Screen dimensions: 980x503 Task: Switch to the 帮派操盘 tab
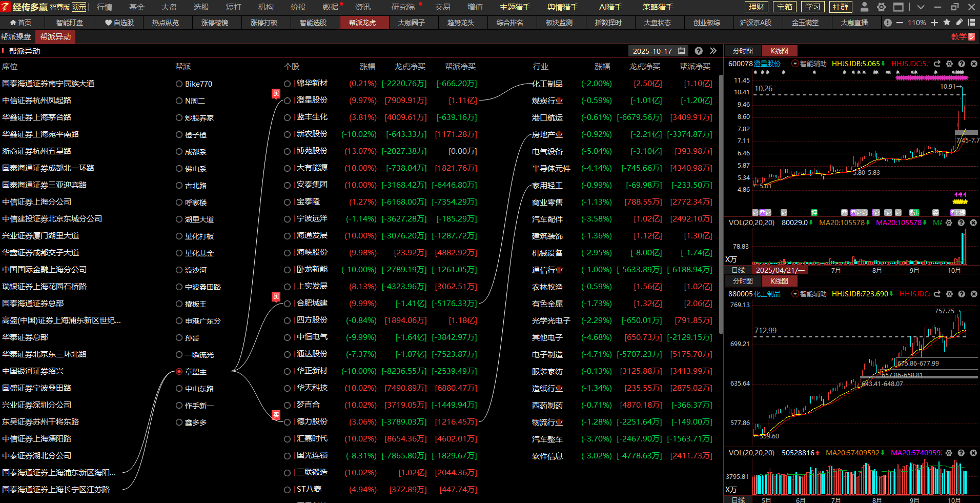(x=16, y=37)
